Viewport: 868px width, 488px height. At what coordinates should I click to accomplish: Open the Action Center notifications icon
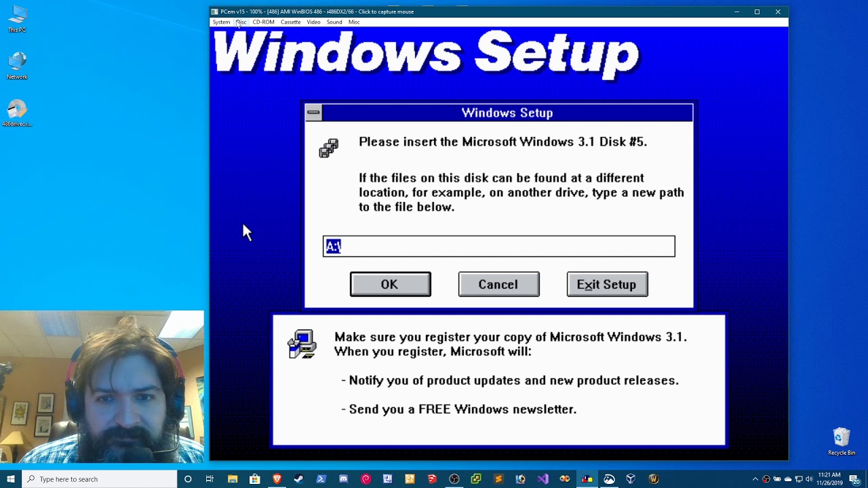tap(854, 479)
